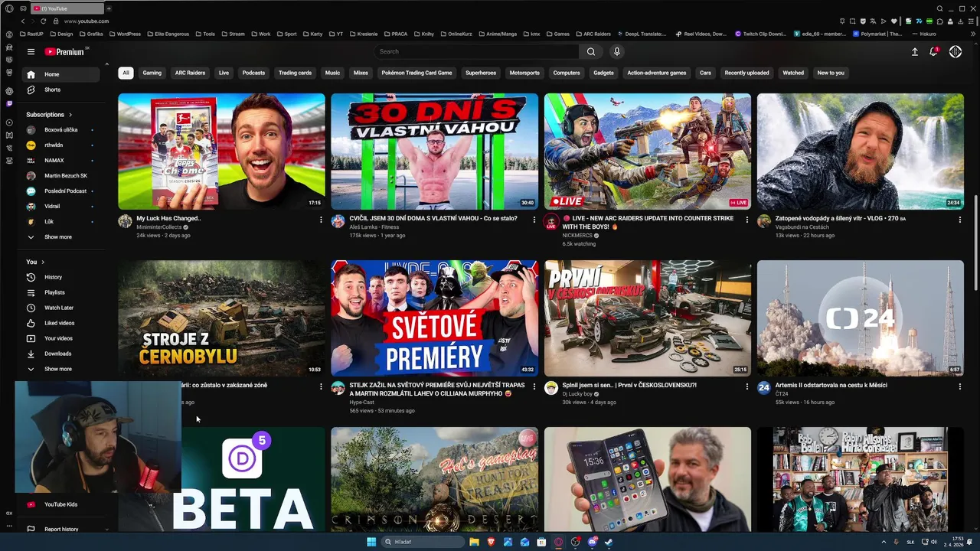980x551 pixels.
Task: Select the Trading cards filter chip
Action: [295, 73]
